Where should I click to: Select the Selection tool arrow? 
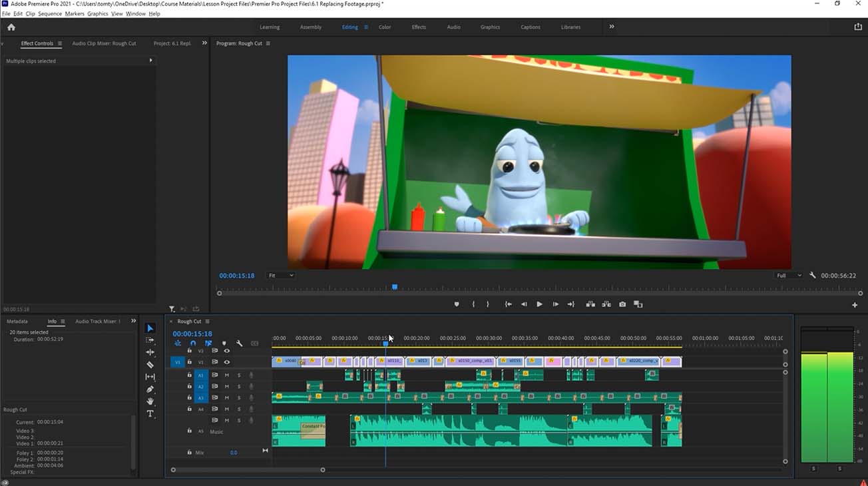[x=150, y=328]
